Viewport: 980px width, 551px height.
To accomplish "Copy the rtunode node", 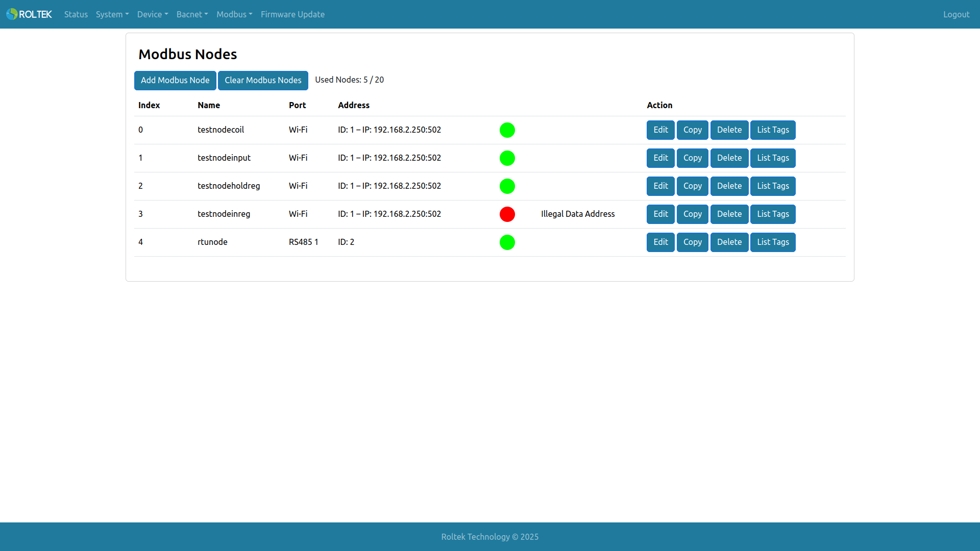I will (x=693, y=242).
